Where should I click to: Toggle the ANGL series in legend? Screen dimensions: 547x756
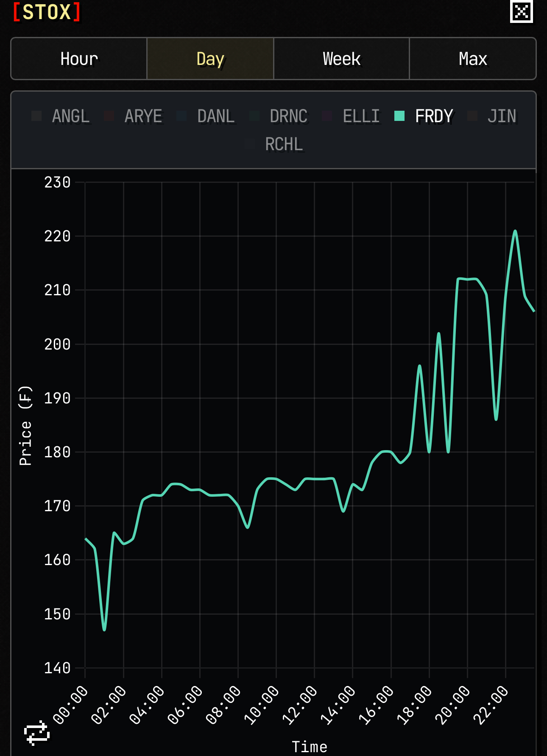pos(61,116)
